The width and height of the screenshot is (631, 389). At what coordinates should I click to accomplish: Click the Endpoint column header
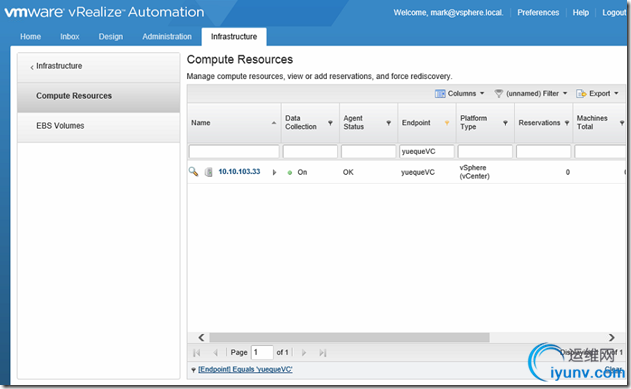pyautogui.click(x=427, y=123)
